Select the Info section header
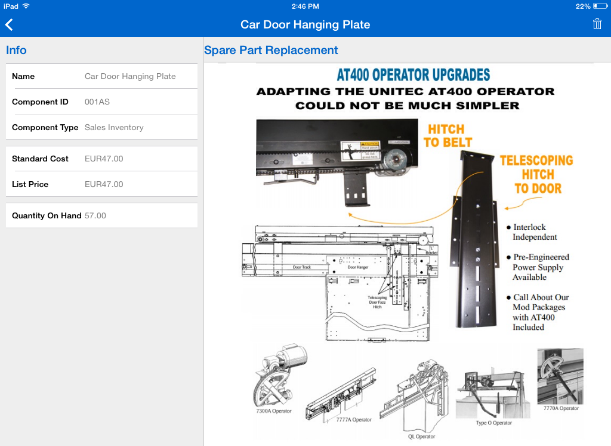Image resolution: width=611 pixels, height=446 pixels. pos(17,49)
